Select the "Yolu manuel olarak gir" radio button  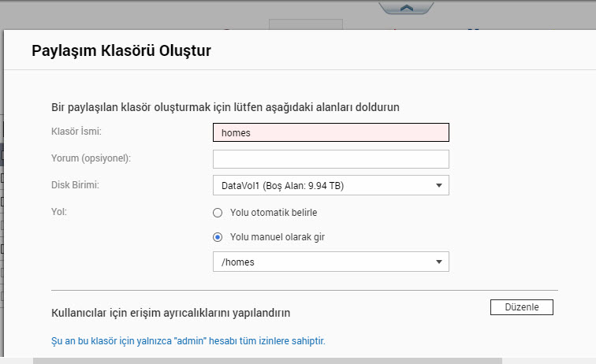[x=218, y=237]
